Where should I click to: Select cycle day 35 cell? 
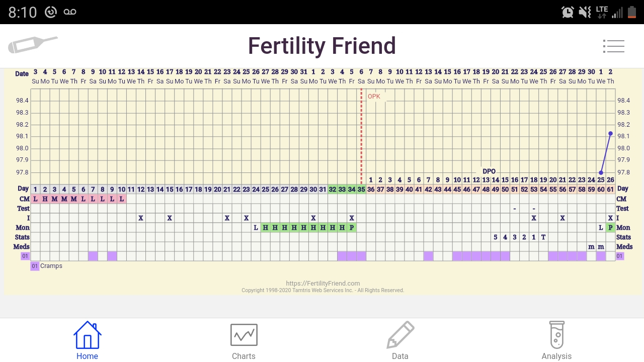tap(361, 189)
